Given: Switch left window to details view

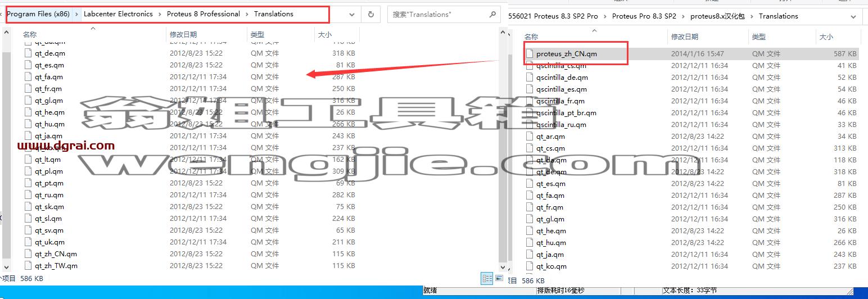Looking at the screenshot, I should tap(487, 278).
